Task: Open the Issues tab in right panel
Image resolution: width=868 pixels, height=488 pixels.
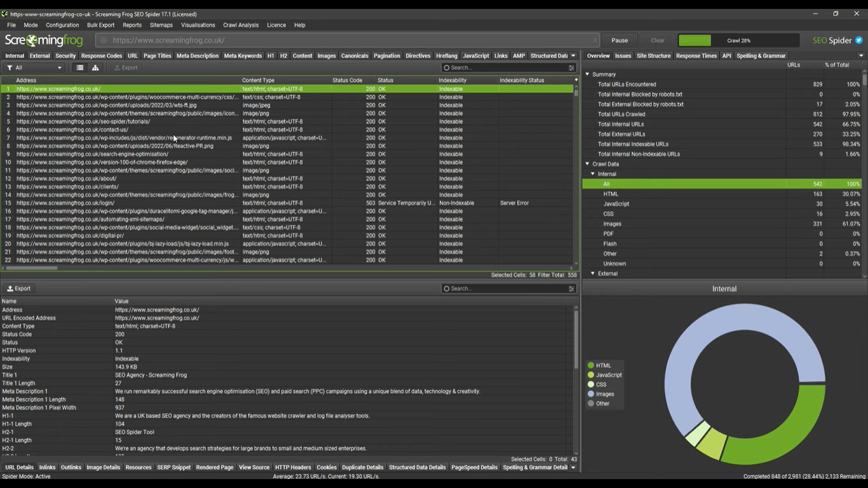Action: pos(623,56)
